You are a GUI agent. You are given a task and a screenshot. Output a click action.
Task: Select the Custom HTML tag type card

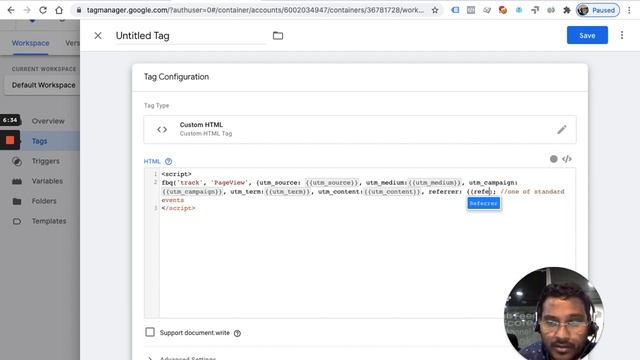tap(360, 129)
